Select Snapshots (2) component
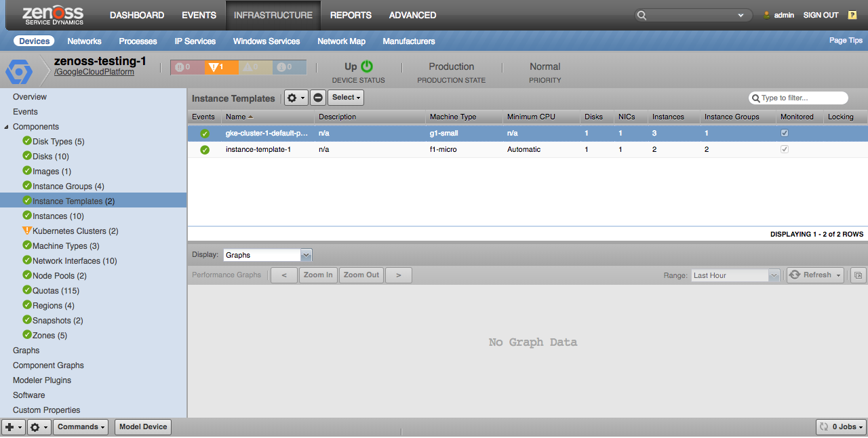 coord(58,321)
